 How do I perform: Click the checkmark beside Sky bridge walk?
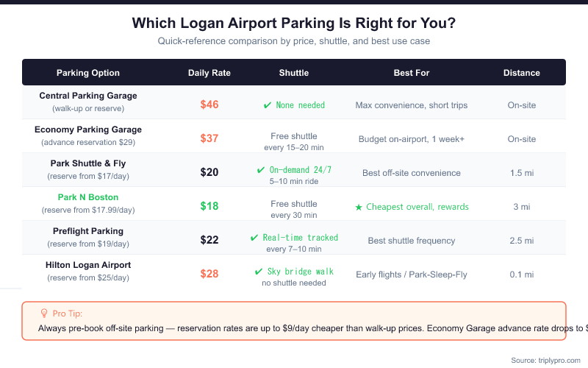[x=259, y=272]
